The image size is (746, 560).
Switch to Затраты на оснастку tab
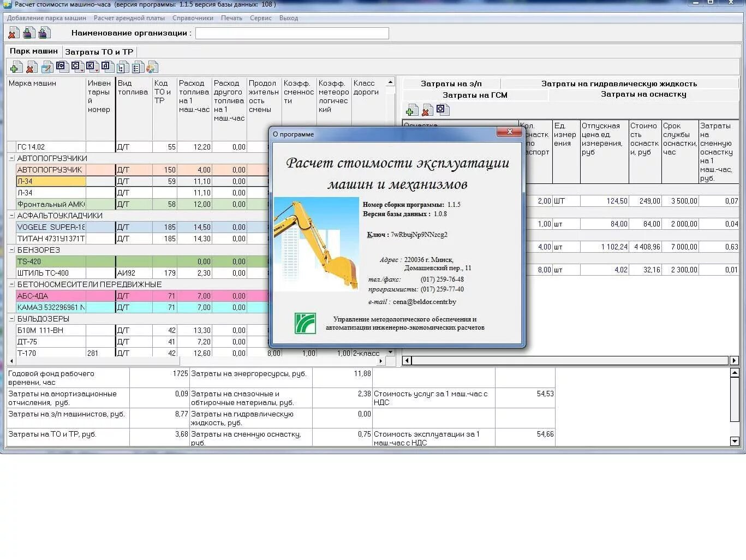[643, 94]
